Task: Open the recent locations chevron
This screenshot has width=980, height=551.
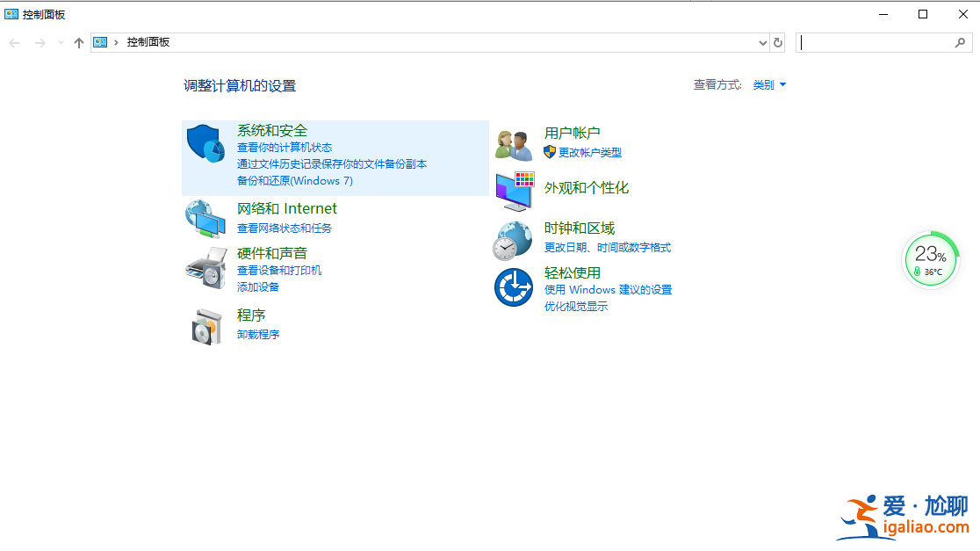Action: pos(61,42)
